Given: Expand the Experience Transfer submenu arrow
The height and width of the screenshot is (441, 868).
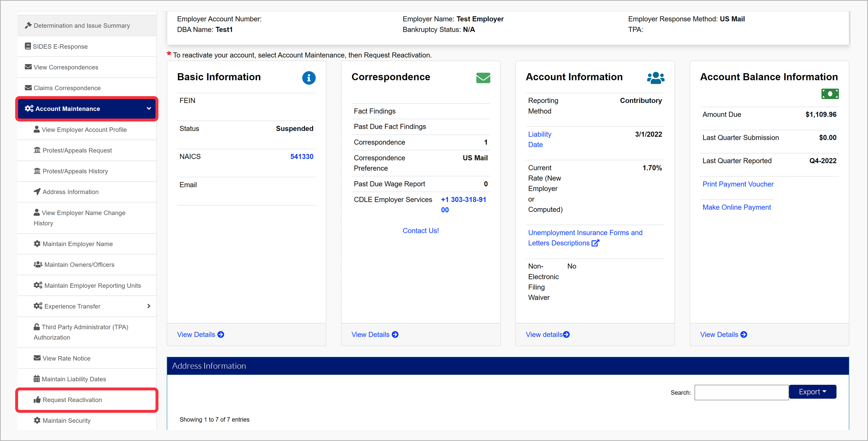Looking at the screenshot, I should tap(149, 306).
